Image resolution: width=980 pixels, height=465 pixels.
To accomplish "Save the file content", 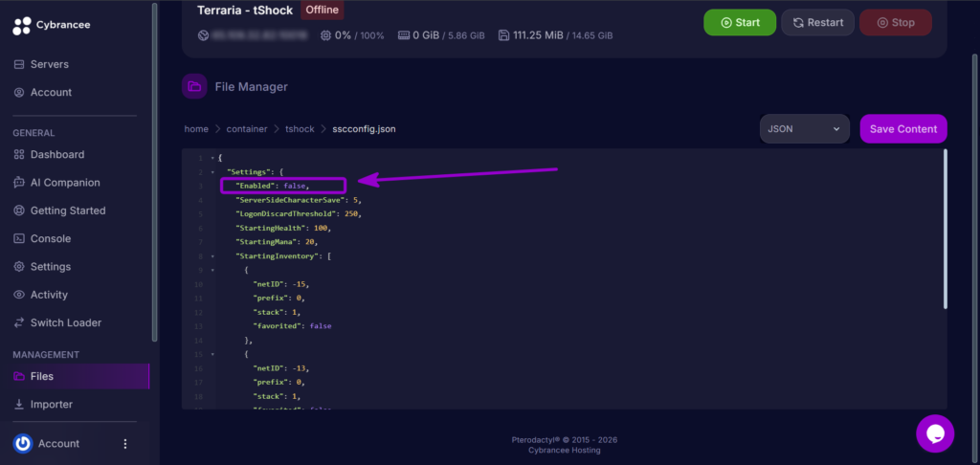I will 903,129.
